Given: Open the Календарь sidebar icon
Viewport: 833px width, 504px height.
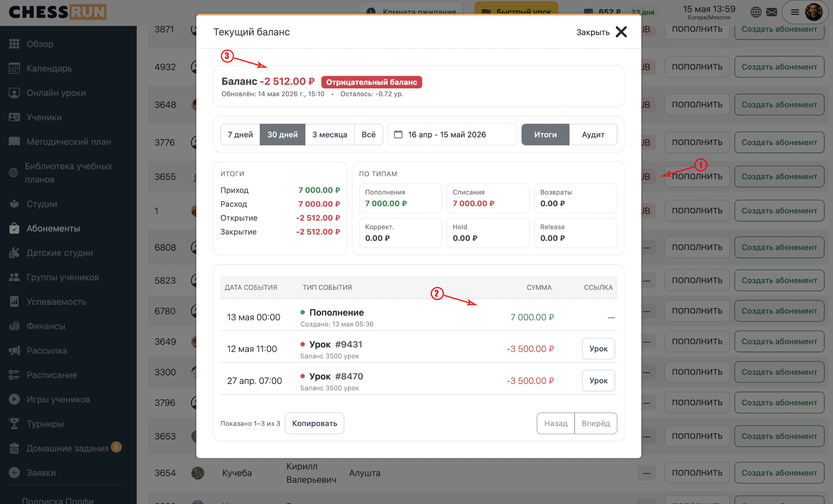Looking at the screenshot, I should point(14,68).
